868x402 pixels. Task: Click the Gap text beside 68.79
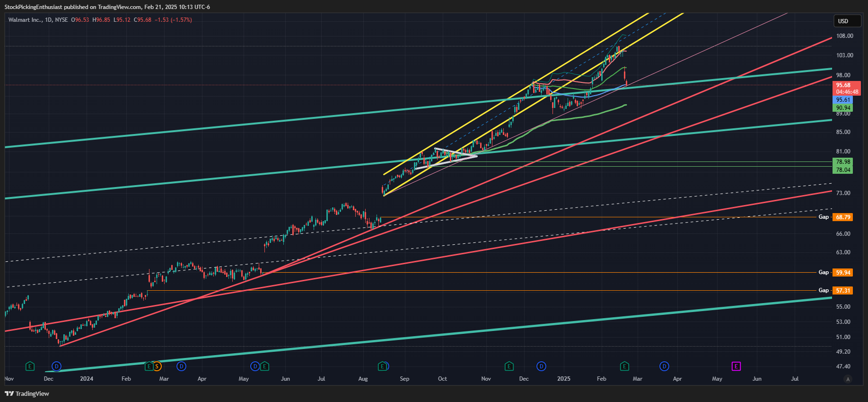click(824, 217)
